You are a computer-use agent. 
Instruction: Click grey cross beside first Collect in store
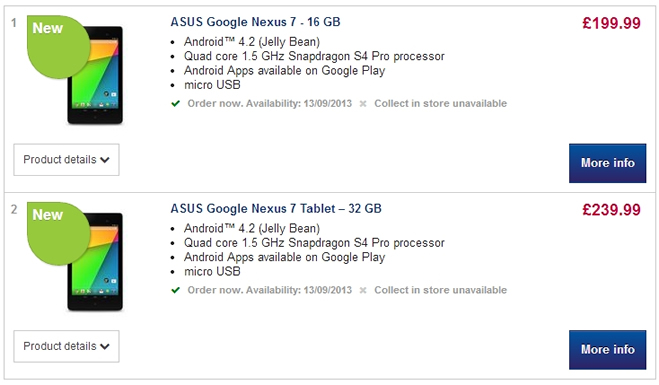363,104
